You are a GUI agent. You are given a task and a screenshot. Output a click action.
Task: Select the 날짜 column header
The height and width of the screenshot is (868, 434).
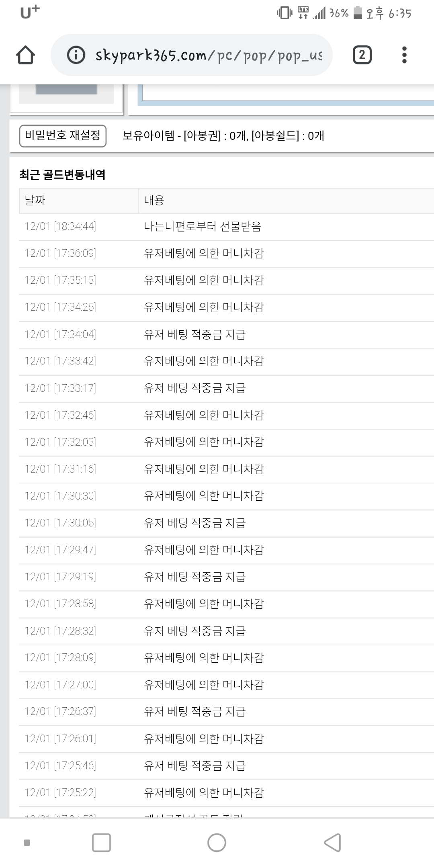(35, 200)
